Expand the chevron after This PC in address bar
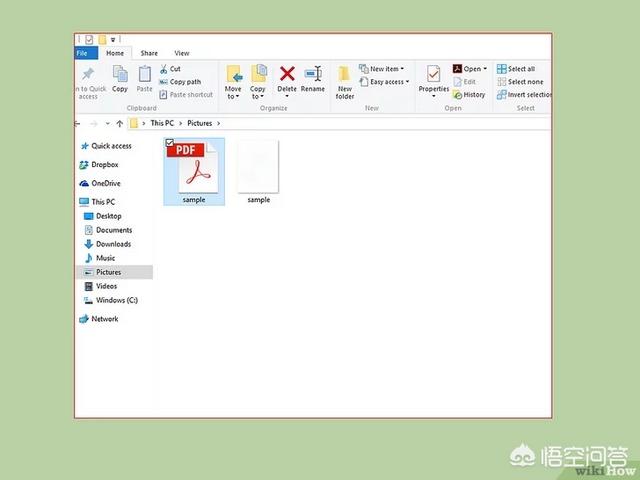This screenshot has width=640, height=480. 180,123
